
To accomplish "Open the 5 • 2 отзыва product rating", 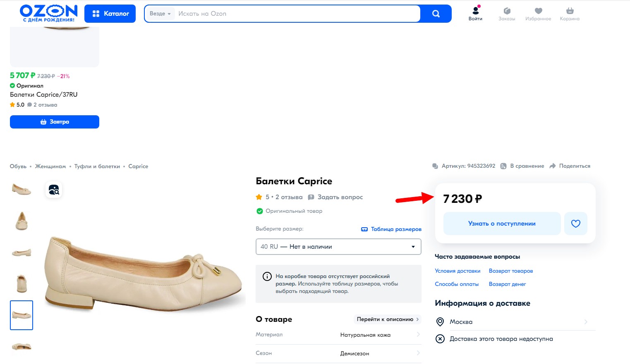I will click(x=279, y=197).
